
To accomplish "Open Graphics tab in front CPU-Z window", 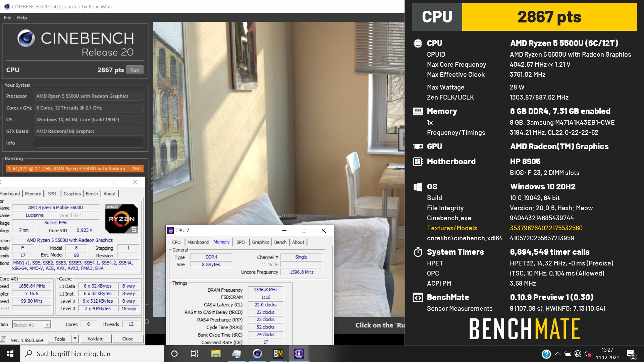I will tap(261, 242).
